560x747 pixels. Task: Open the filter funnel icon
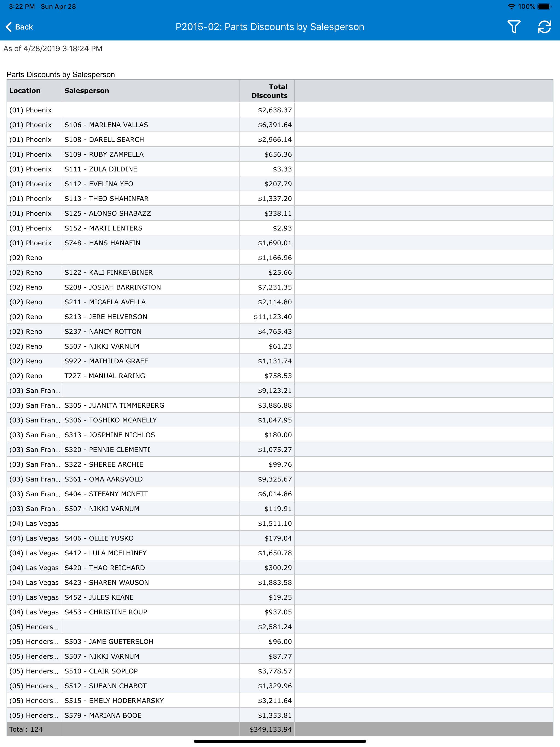514,27
